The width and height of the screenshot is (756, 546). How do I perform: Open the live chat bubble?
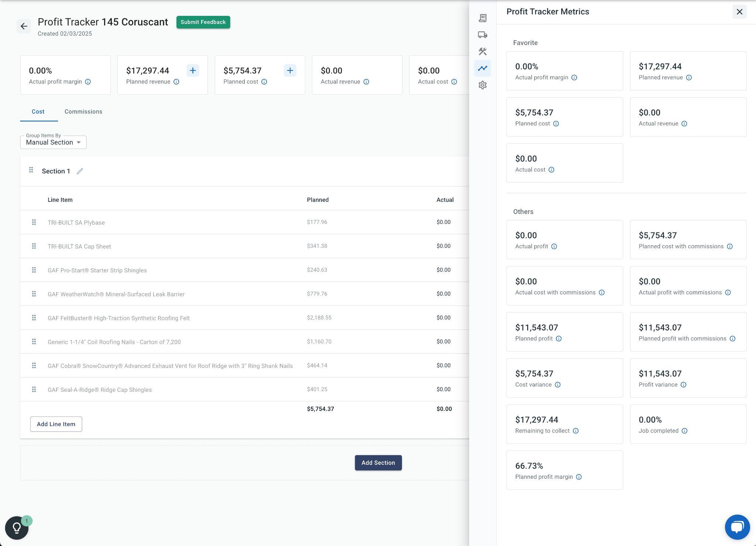tap(737, 527)
